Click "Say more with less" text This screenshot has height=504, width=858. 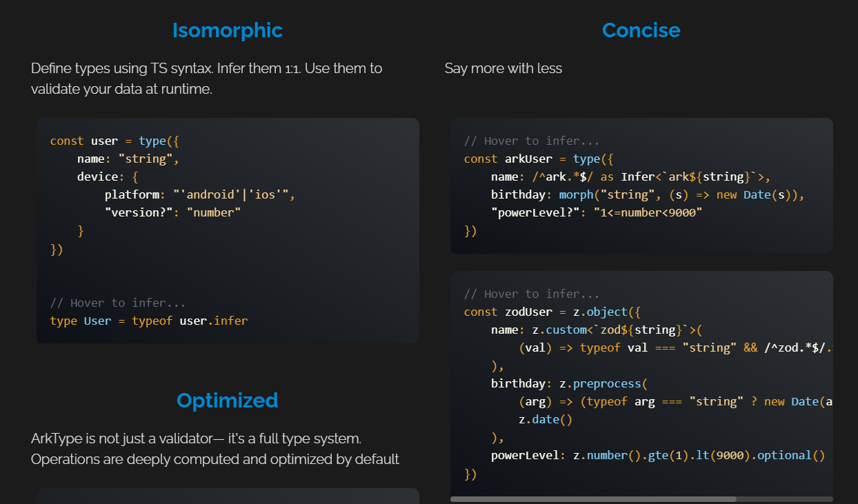coord(503,68)
